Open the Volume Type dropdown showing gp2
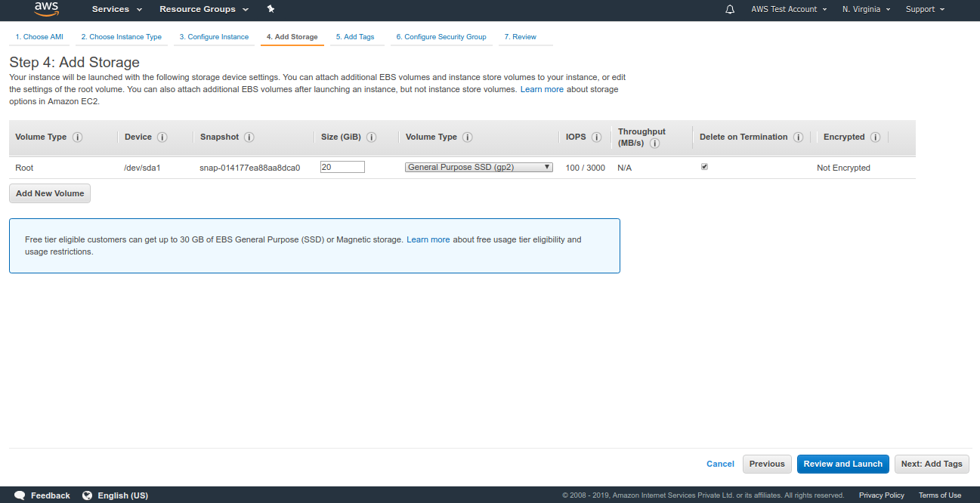980x503 pixels. pos(478,166)
